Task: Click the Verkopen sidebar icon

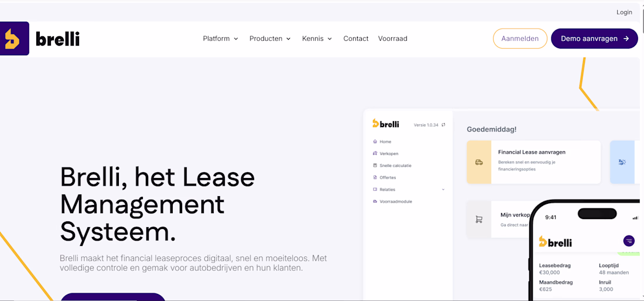Action: (x=375, y=153)
